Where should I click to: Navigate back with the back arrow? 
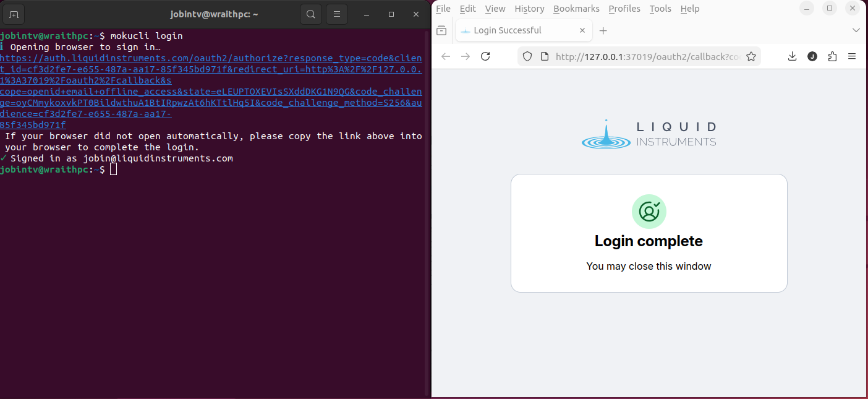445,56
